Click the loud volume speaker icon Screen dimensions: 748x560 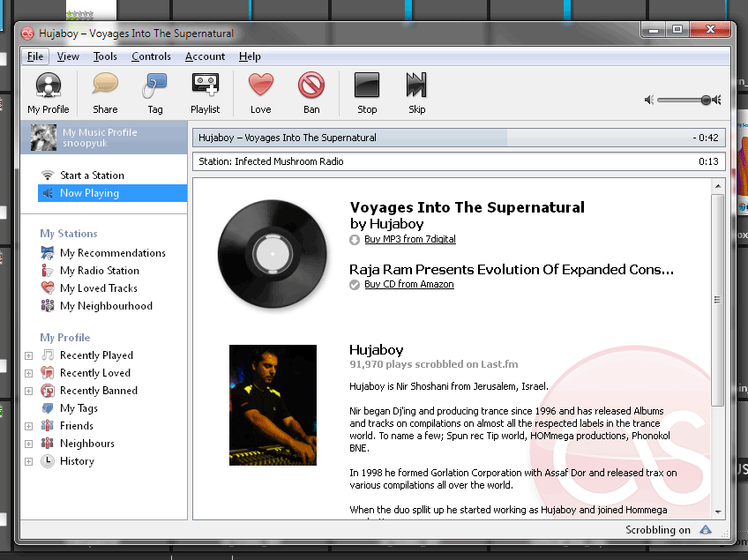716,100
